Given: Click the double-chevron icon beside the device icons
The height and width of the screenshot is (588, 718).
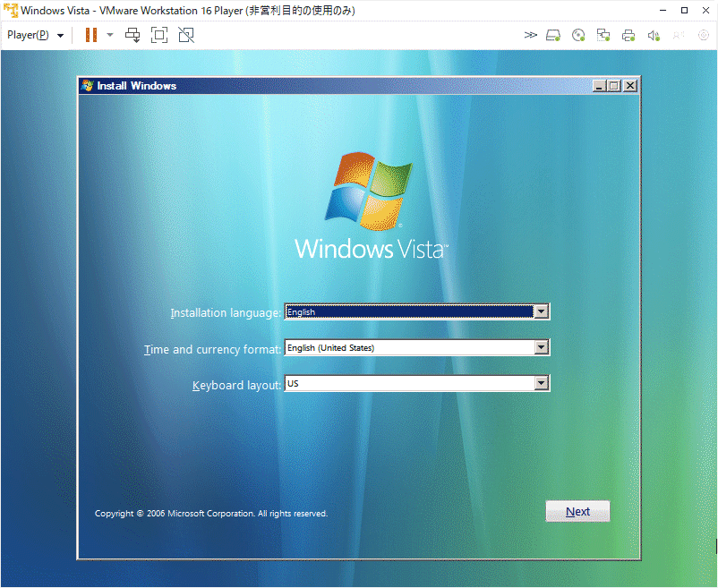Looking at the screenshot, I should pyautogui.click(x=530, y=35).
